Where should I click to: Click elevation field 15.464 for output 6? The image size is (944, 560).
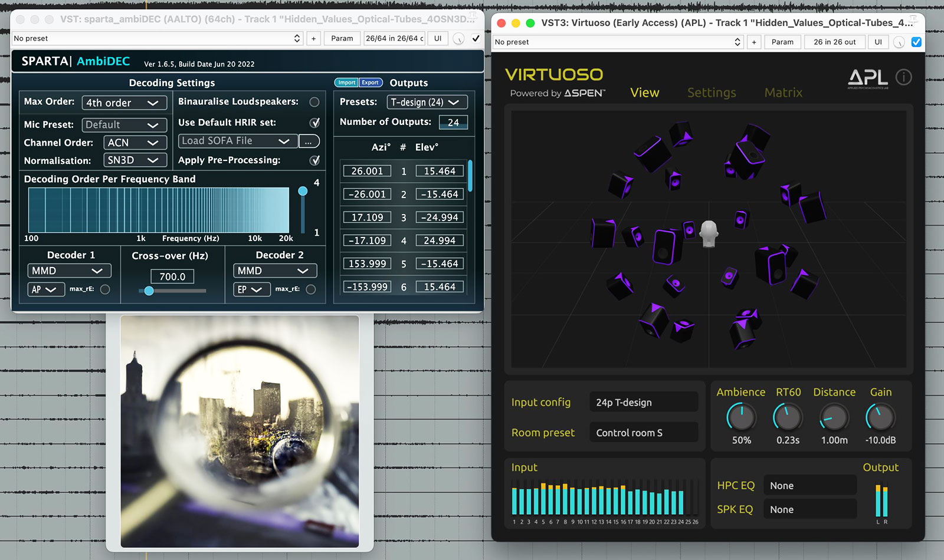[440, 287]
